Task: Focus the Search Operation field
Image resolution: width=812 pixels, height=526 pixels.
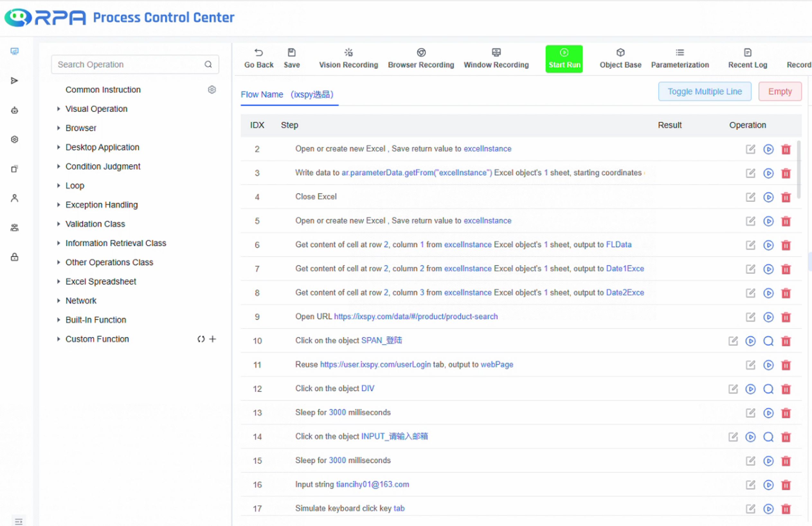Action: pos(130,65)
